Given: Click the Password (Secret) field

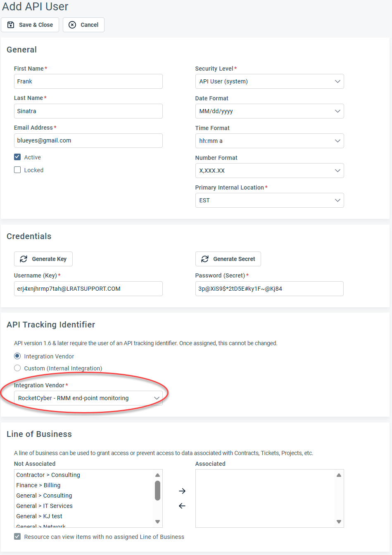Looking at the screenshot, I should (269, 289).
